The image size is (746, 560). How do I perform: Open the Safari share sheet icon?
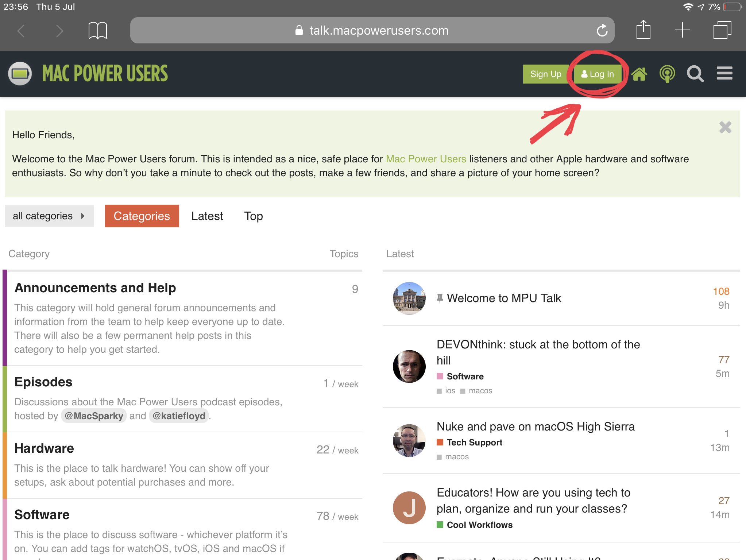tap(643, 30)
